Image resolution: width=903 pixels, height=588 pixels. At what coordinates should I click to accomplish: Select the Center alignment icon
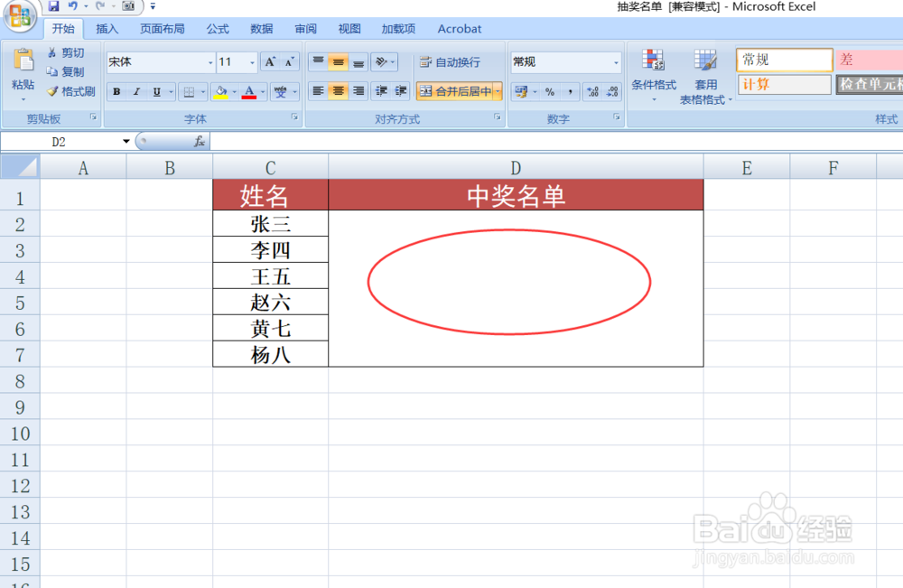click(x=339, y=90)
